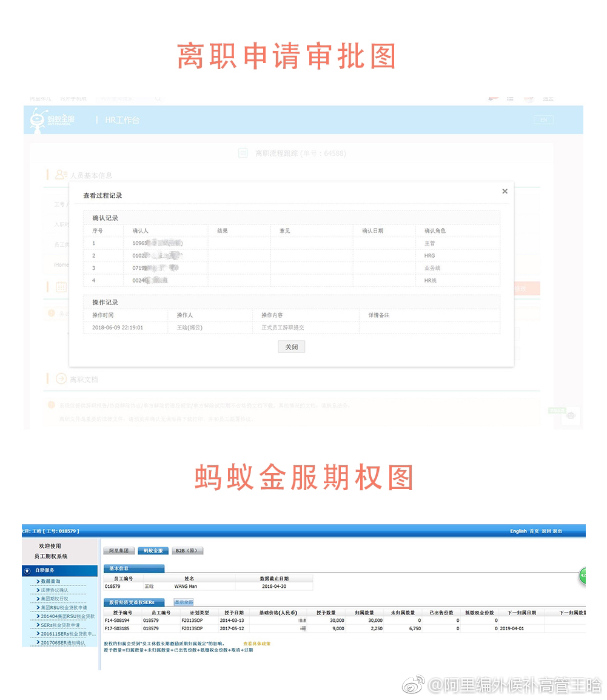Click the 授予数量 column header
607x700 pixels.
326,613
